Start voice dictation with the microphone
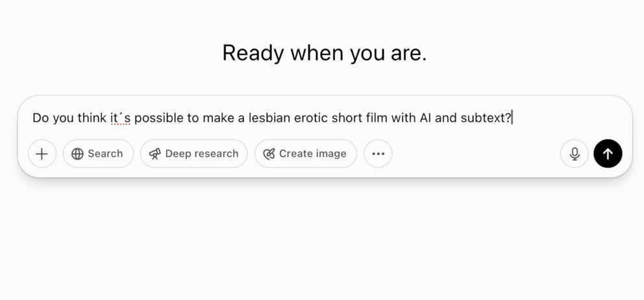Screen dimensions: 644x300 (x=575, y=154)
